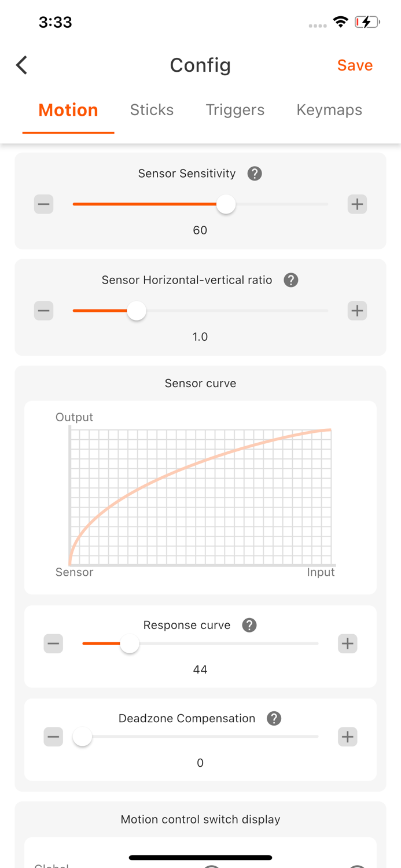Switch to the Sticks tab
Image resolution: width=401 pixels, height=868 pixels.
(x=152, y=110)
